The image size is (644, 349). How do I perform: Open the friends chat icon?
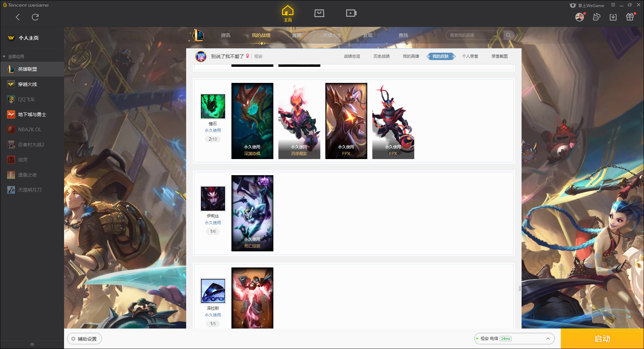tap(596, 17)
